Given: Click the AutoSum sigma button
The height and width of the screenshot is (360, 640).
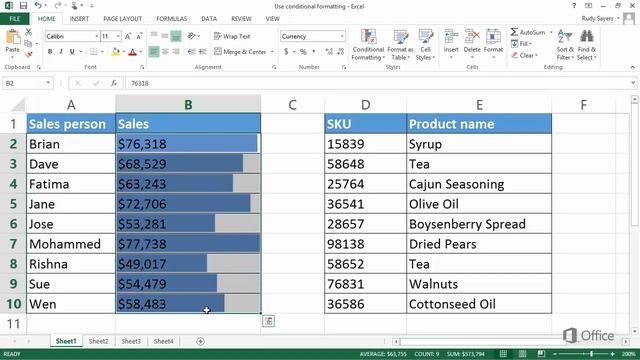Looking at the screenshot, I should pos(527,32).
